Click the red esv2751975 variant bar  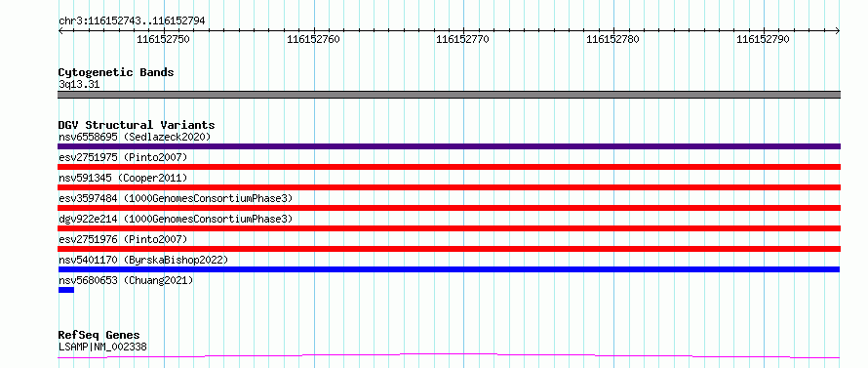[x=449, y=167]
